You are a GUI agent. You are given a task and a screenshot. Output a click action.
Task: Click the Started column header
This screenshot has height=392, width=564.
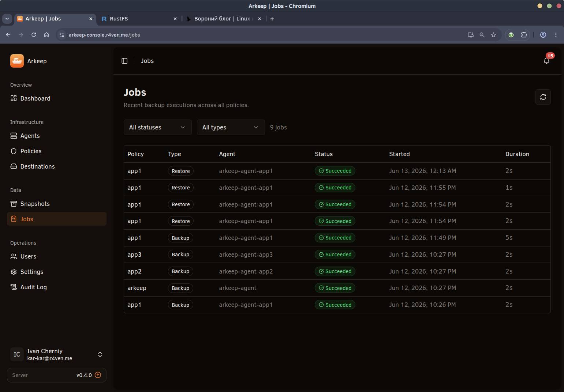click(399, 154)
